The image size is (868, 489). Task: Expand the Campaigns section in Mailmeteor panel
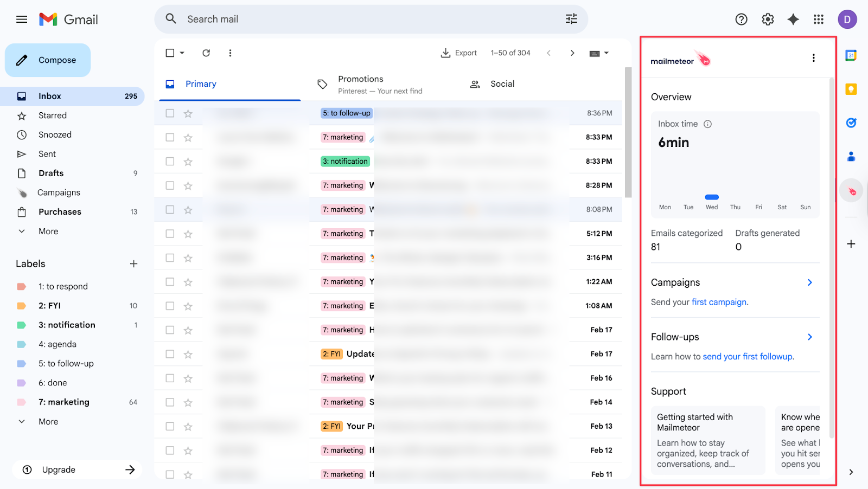[x=809, y=282]
